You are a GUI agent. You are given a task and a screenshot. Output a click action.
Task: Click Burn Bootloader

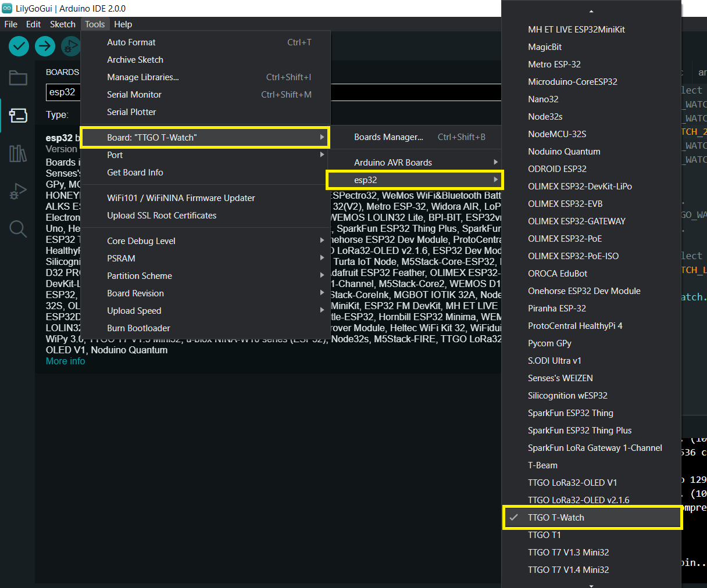[205, 328]
